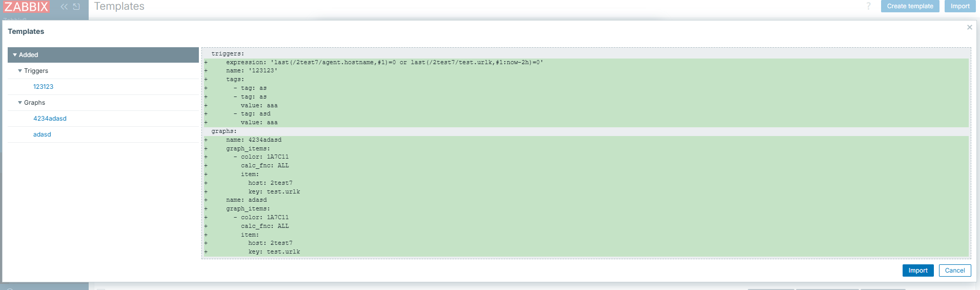The height and width of the screenshot is (290, 980).
Task: Collapse the sidebar with the double-chevron icon
Action: pyautogui.click(x=64, y=7)
